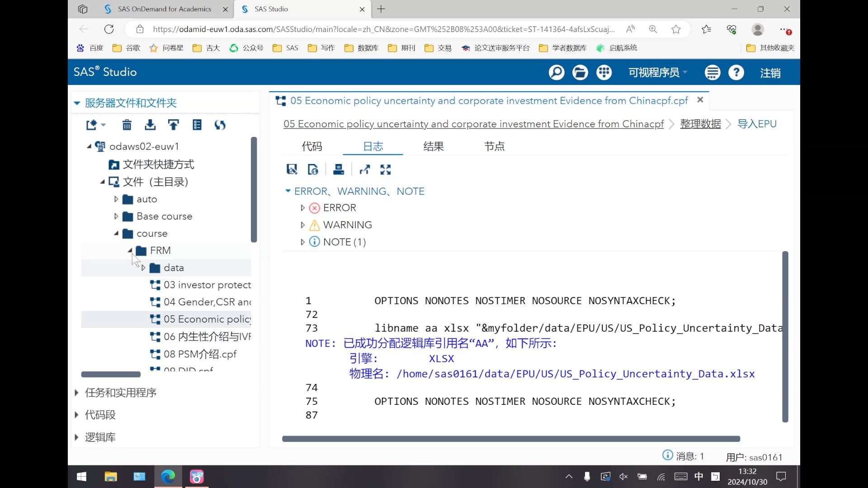The height and width of the screenshot is (488, 868).
Task: Click the log vertical scrollbar
Action: tap(785, 337)
